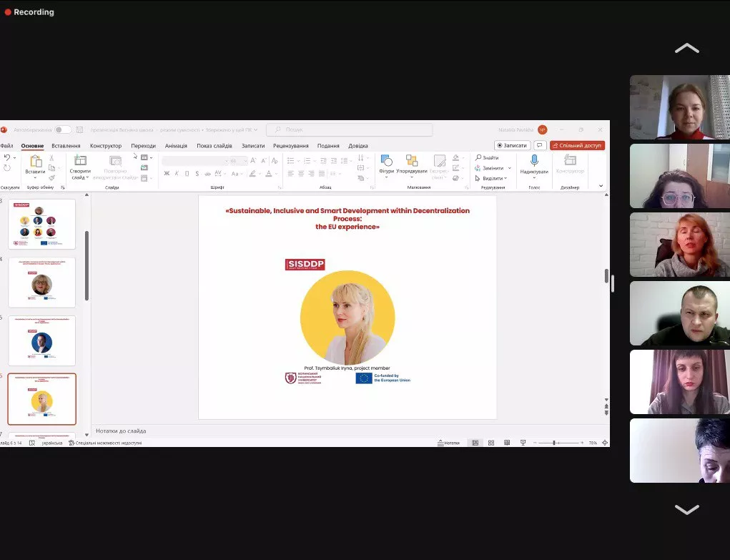
Task: Click the Спільний доступ share button
Action: coord(577,145)
